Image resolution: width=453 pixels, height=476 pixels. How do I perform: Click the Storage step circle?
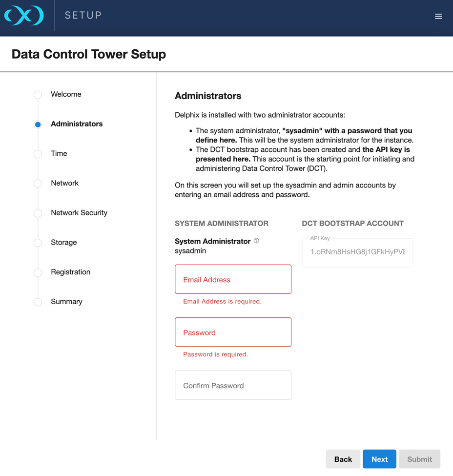38,243
